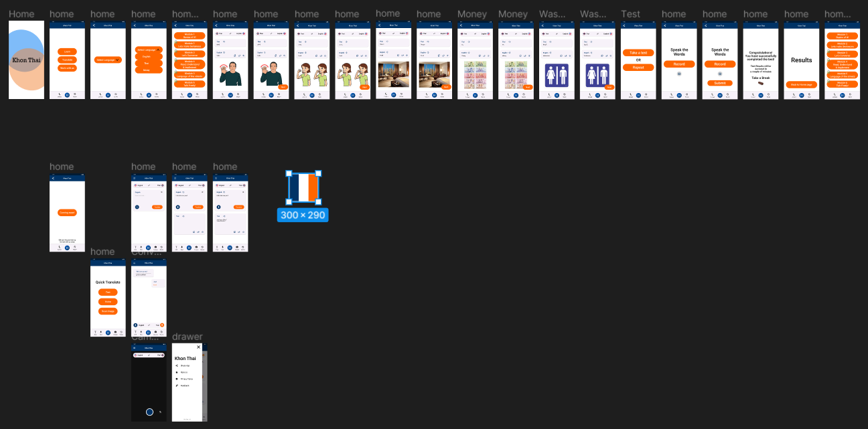The height and width of the screenshot is (429, 868).
Task: Select the "Quick Translate" heading
Action: tap(108, 282)
